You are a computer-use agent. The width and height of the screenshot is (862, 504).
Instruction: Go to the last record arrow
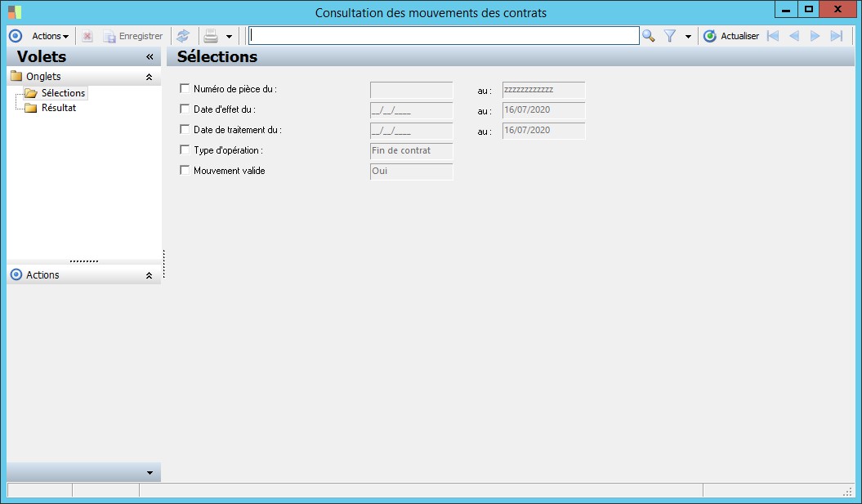pos(836,36)
